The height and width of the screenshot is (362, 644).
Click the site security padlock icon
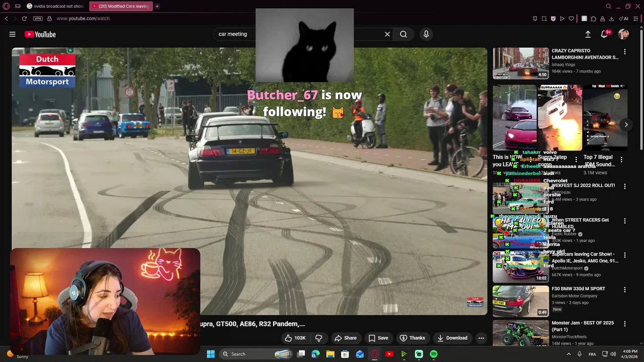49,19
